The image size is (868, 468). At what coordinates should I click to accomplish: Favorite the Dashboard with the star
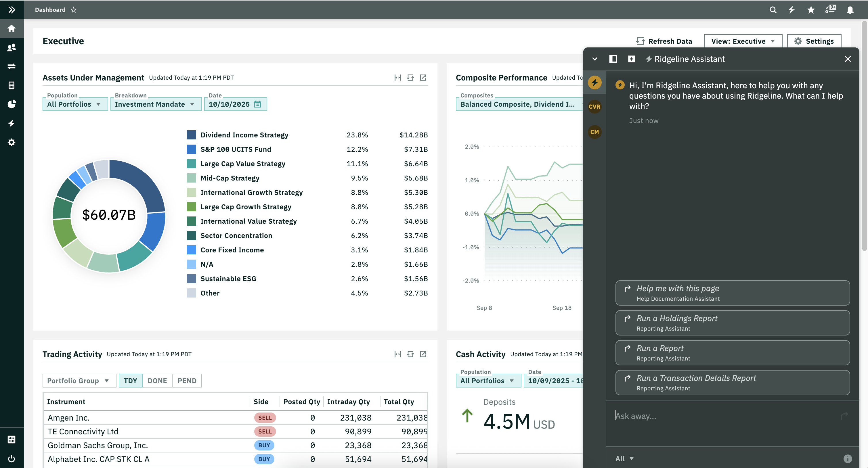[x=73, y=10]
